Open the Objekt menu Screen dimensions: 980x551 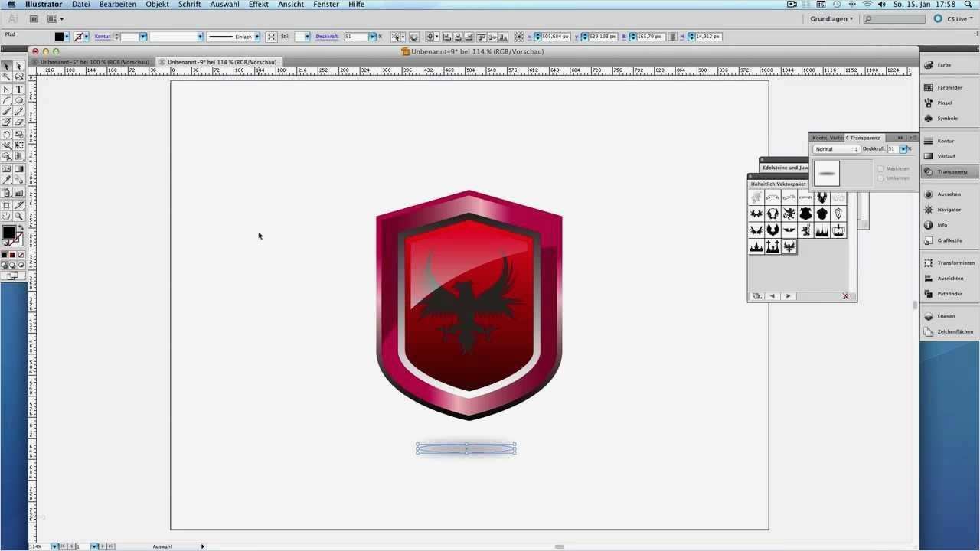158,5
